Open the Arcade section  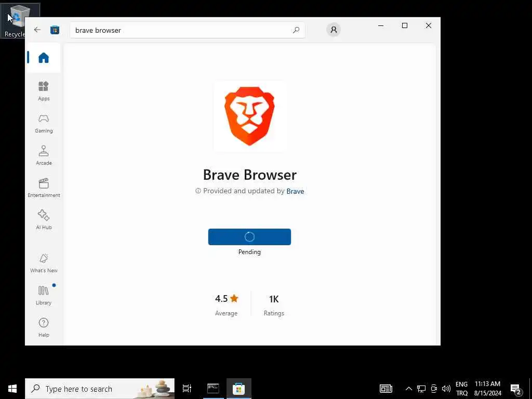coord(44,156)
